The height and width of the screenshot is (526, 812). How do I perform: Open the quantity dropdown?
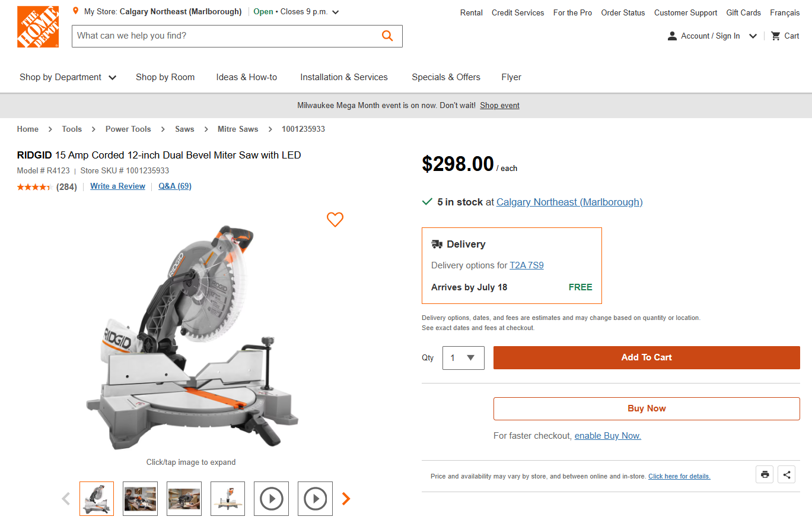(x=463, y=358)
